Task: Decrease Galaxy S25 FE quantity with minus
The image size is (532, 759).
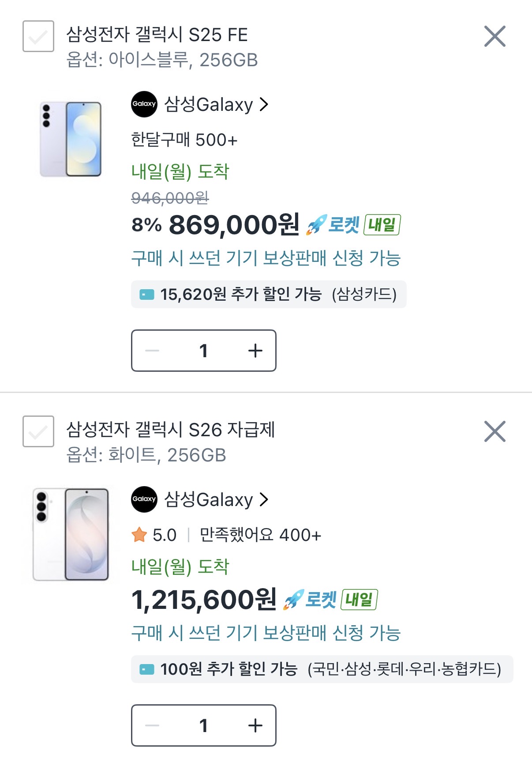Action: click(x=152, y=351)
